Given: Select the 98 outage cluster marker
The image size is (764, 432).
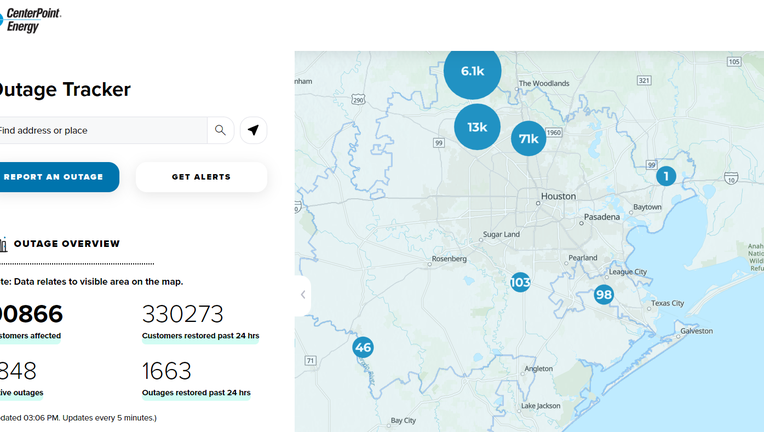Looking at the screenshot, I should pyautogui.click(x=604, y=295).
